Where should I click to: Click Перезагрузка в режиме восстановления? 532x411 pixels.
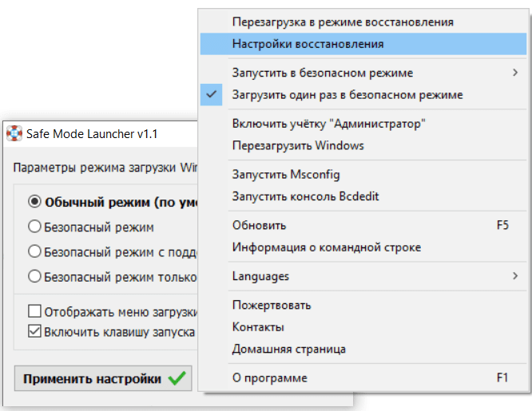[342, 22]
